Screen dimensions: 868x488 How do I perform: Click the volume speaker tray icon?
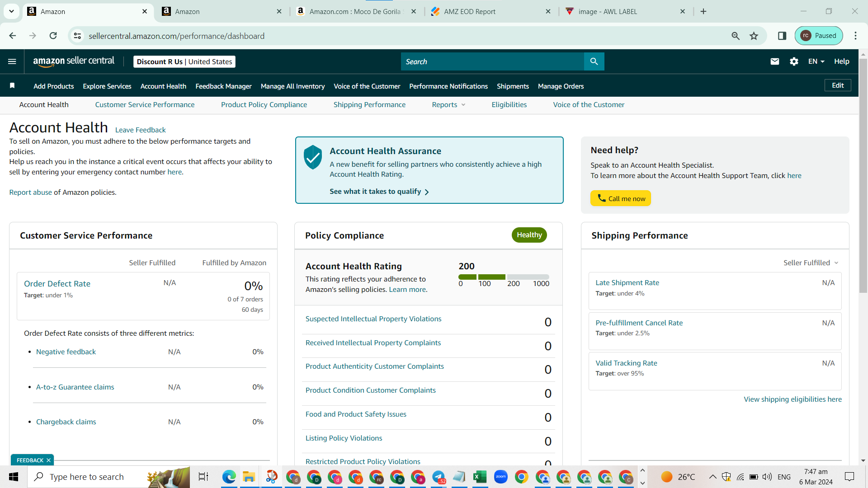(x=767, y=477)
